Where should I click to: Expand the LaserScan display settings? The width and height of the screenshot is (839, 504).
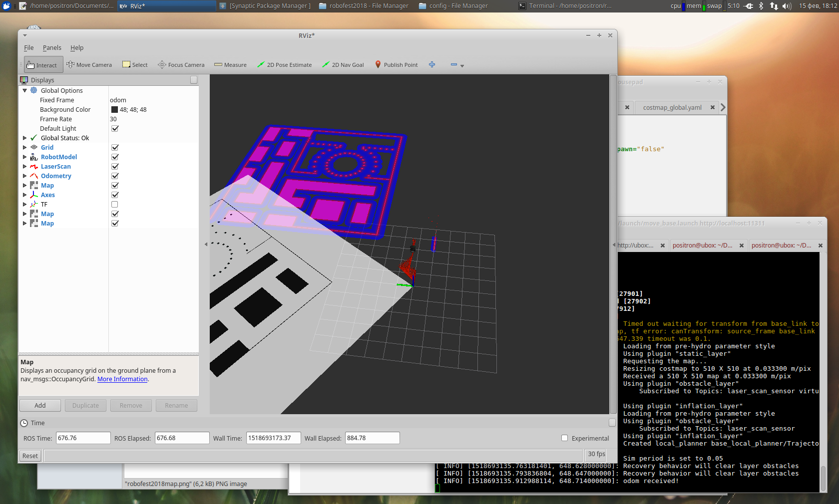25,166
